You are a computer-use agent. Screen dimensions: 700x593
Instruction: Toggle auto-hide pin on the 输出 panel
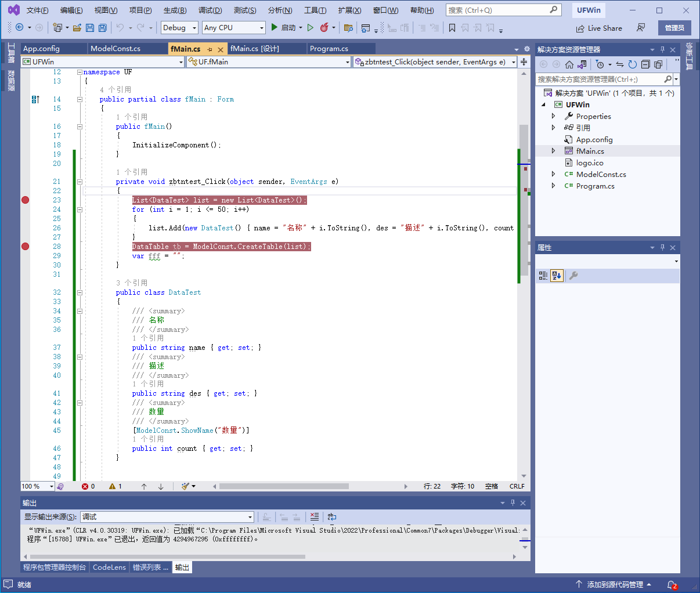click(513, 503)
